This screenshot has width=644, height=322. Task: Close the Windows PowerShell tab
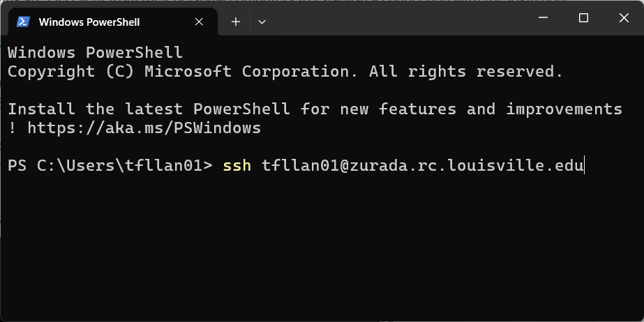[199, 22]
